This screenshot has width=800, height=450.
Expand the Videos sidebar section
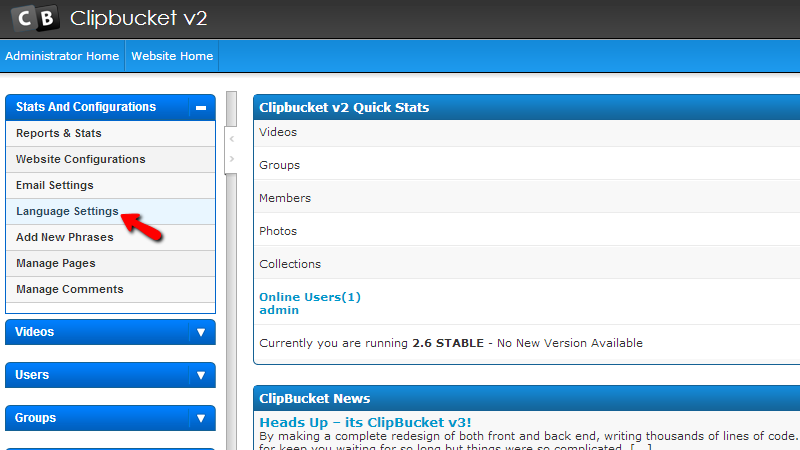pyautogui.click(x=110, y=332)
